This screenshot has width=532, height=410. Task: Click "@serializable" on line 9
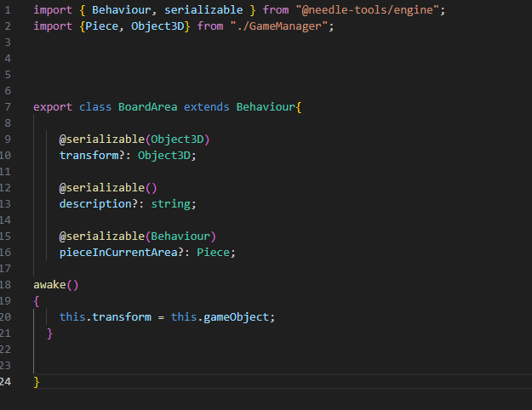(102, 140)
